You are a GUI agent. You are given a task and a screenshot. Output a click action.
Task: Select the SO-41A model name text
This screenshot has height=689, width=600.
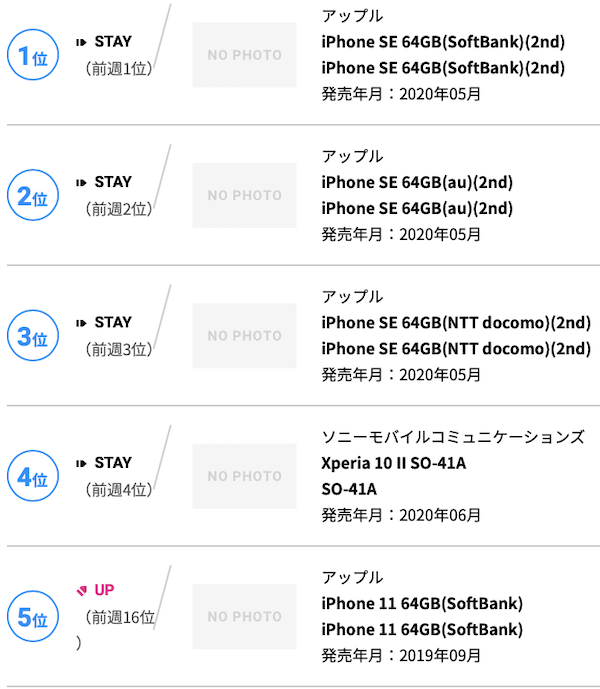[349, 489]
